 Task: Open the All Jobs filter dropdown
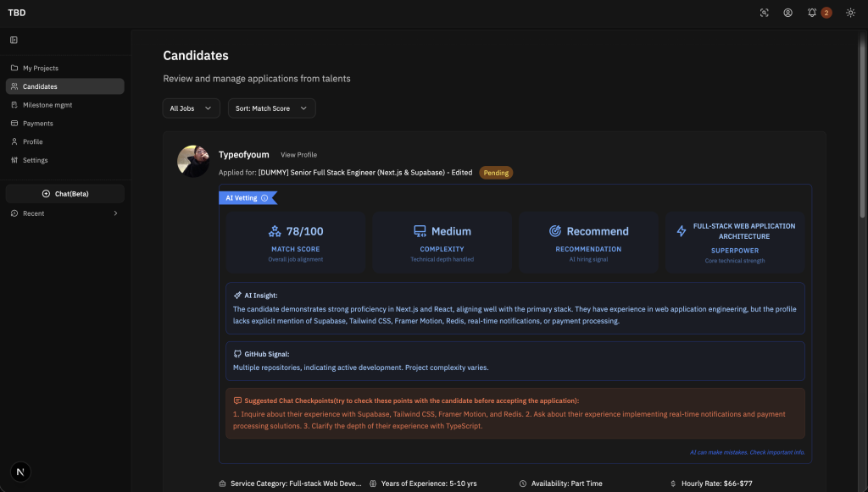(x=191, y=108)
